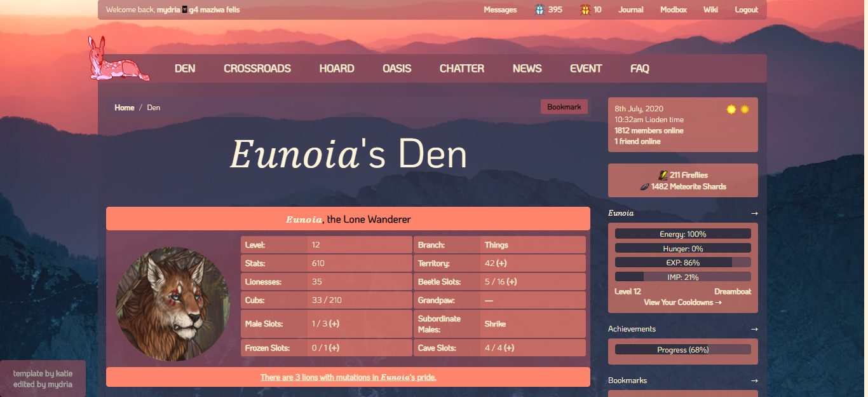
Task: Open the lions with mutations link
Action: point(348,377)
